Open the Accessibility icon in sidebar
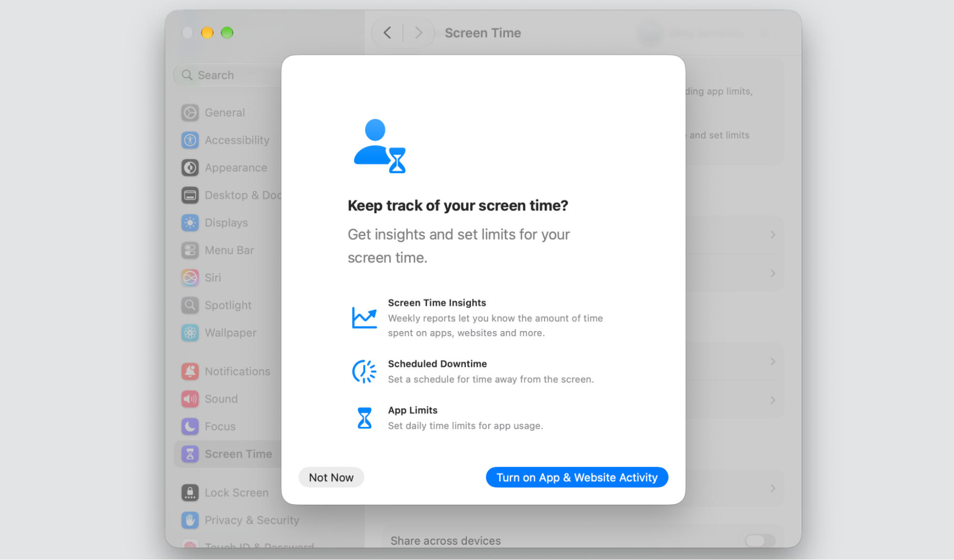The image size is (954, 560). 190,140
